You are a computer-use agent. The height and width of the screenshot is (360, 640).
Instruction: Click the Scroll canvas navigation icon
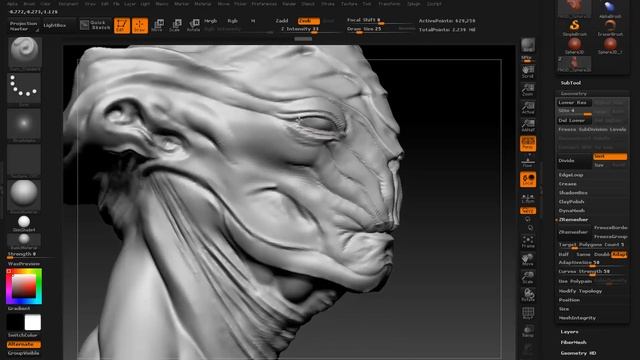528,71
